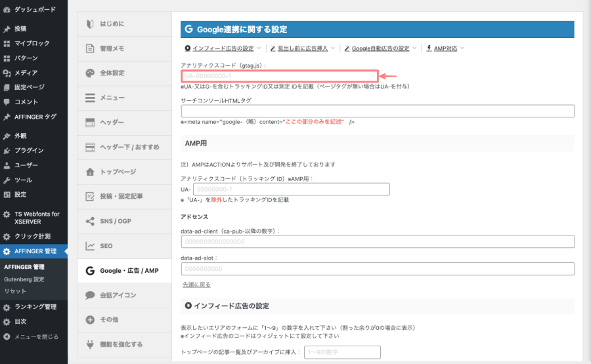Image resolution: width=591 pixels, height=364 pixels.
Task: Click the paintbrush icon beside 外観
Action: tap(7, 136)
